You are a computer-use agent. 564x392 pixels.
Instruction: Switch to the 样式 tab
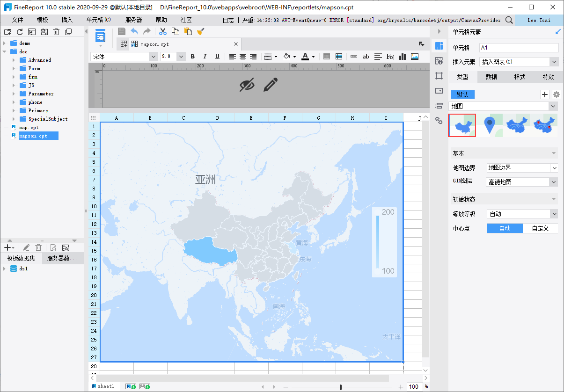[x=520, y=77]
